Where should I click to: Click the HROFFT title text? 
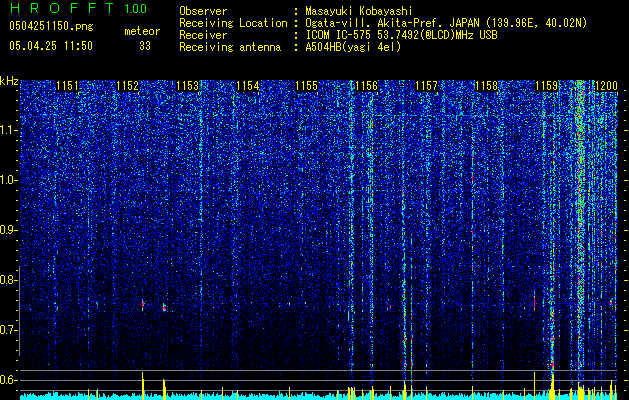click(62, 9)
